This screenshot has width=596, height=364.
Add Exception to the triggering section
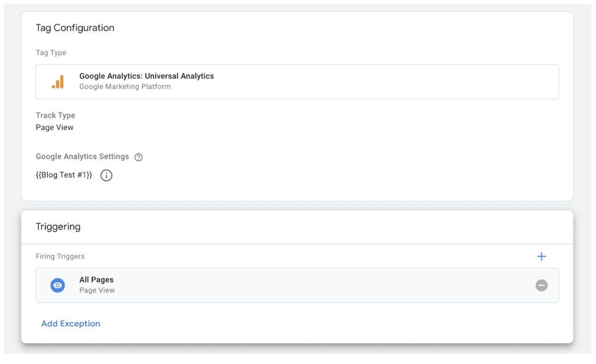pos(71,324)
